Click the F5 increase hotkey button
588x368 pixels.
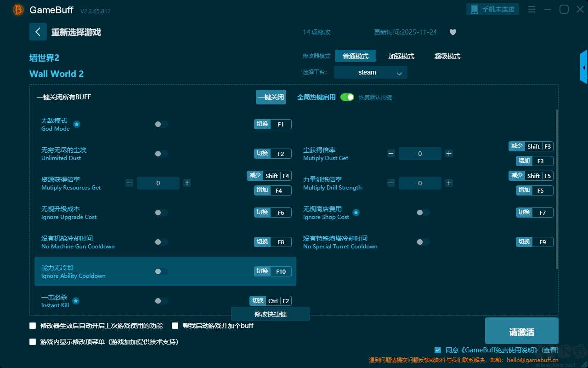(535, 190)
